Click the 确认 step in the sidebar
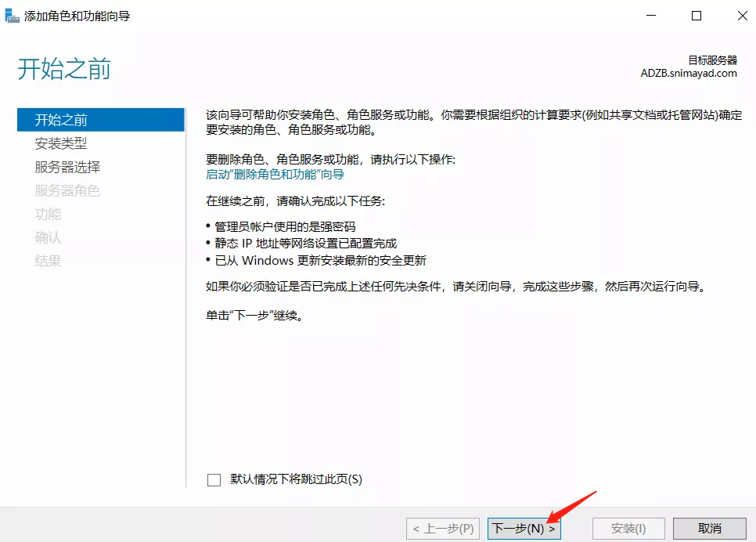This screenshot has width=756, height=542. click(48, 237)
